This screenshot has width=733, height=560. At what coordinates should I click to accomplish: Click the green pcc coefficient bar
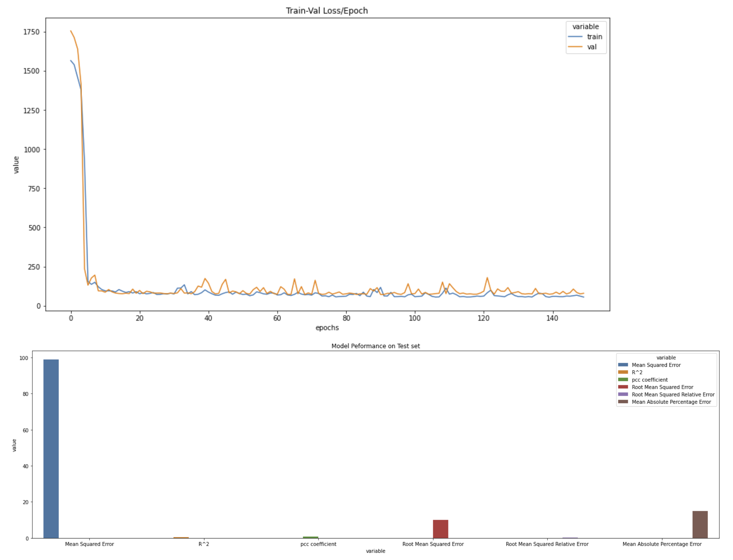(x=311, y=537)
